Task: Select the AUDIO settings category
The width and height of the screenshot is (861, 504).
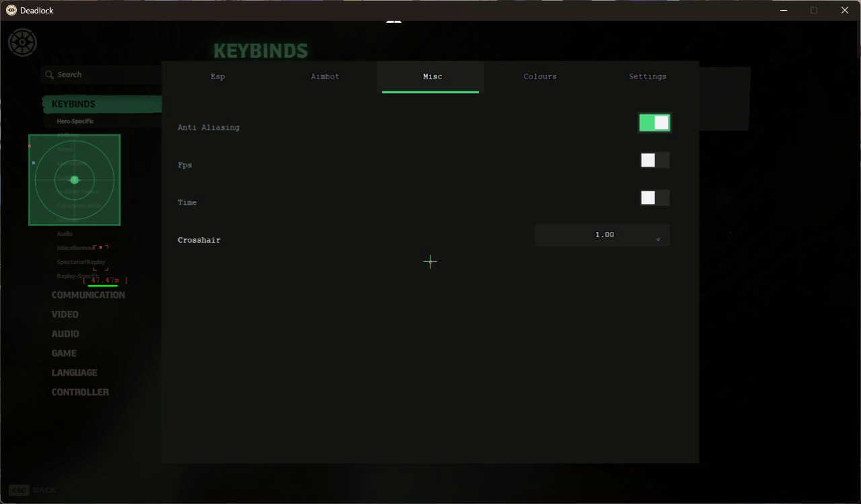Action: [65, 334]
